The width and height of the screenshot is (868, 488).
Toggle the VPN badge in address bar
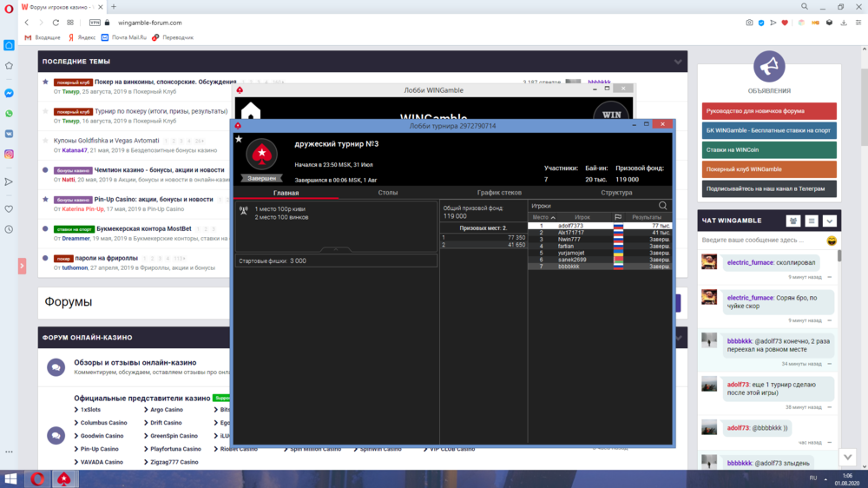[95, 23]
